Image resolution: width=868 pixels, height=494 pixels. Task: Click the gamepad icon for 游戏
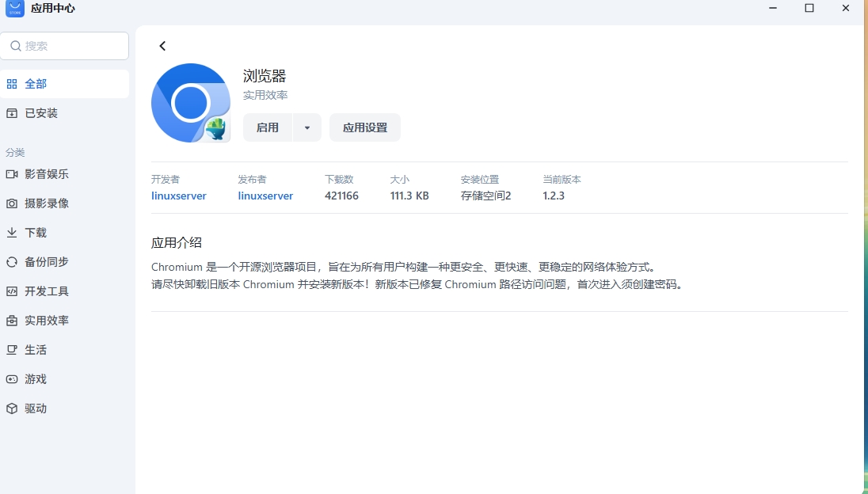(x=12, y=379)
